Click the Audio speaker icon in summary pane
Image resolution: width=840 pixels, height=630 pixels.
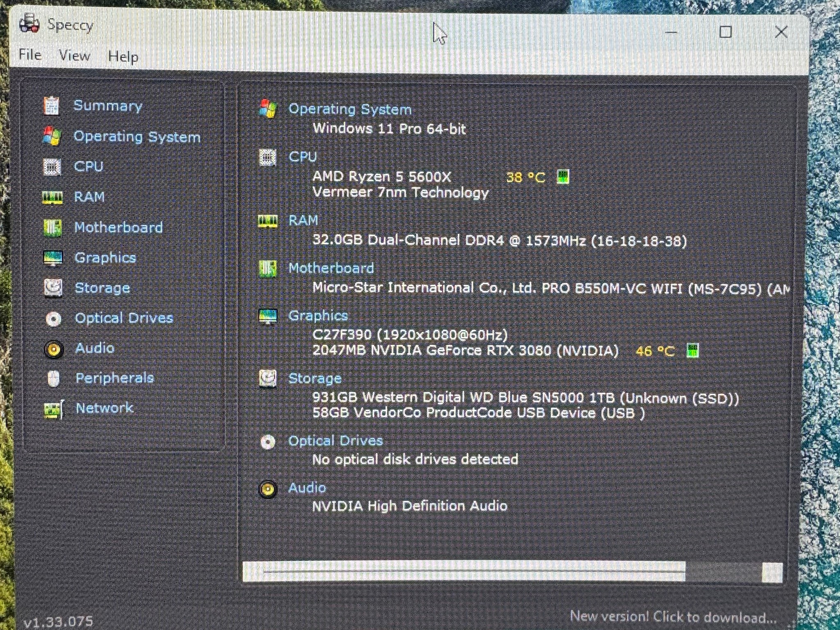click(x=268, y=489)
